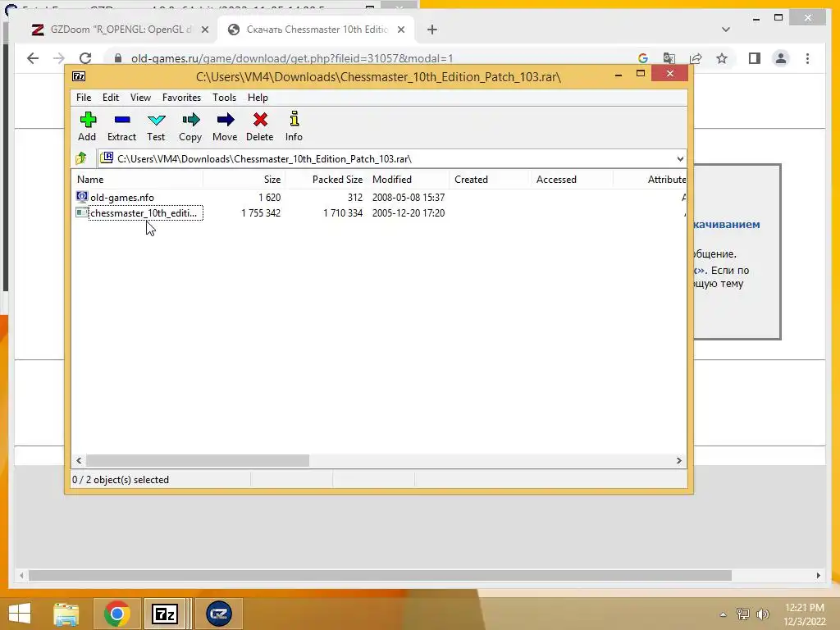Select the chessmaster_10th_editi... executable icon

coord(82,212)
